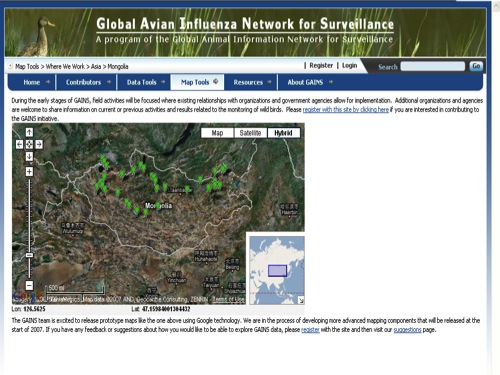Zoom out with the minus button
The width and height of the screenshot is (500, 375).
29,285
